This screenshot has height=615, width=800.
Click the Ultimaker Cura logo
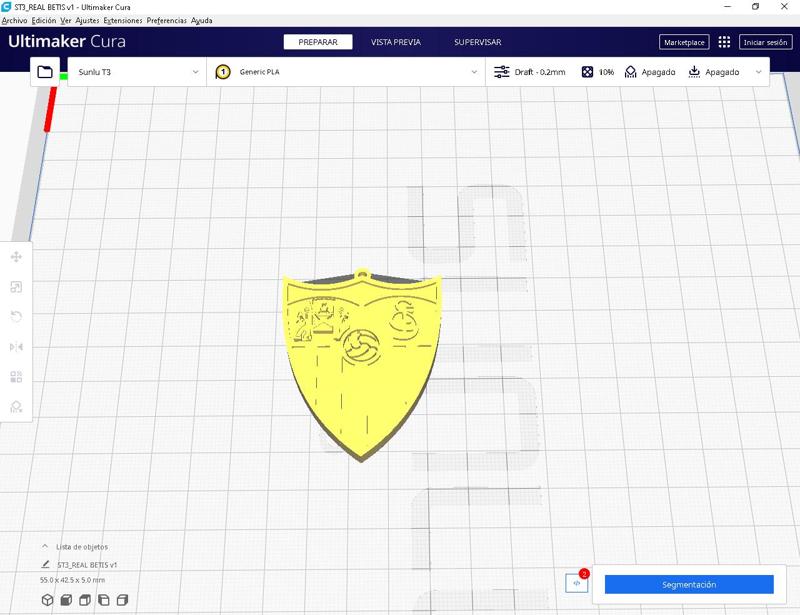pos(67,41)
